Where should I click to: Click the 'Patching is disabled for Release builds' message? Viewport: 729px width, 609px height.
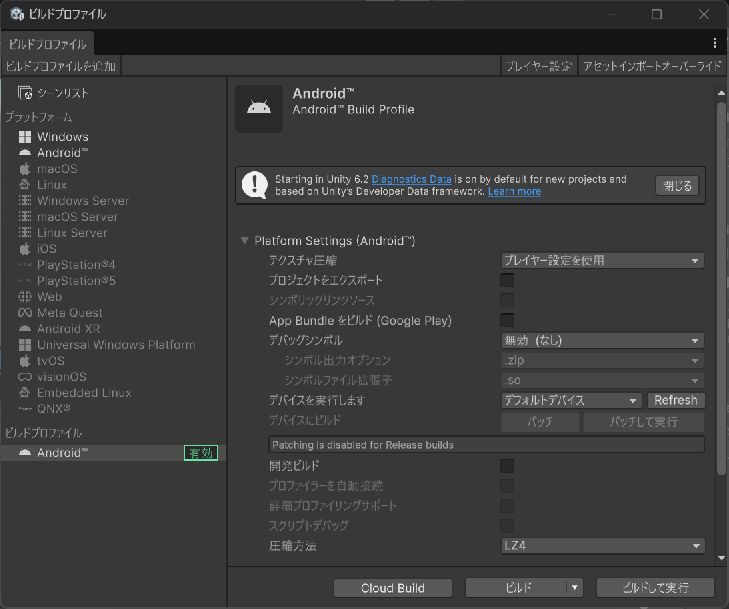pyautogui.click(x=487, y=445)
